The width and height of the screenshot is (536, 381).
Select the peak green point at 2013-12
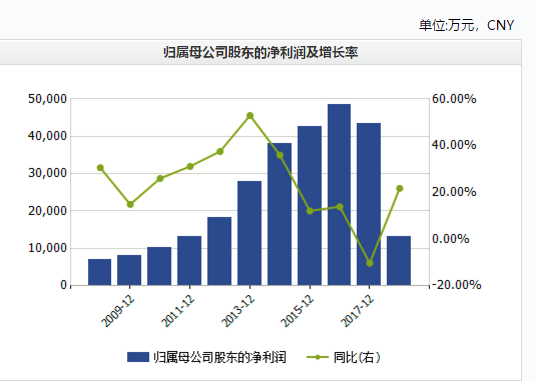250,116
